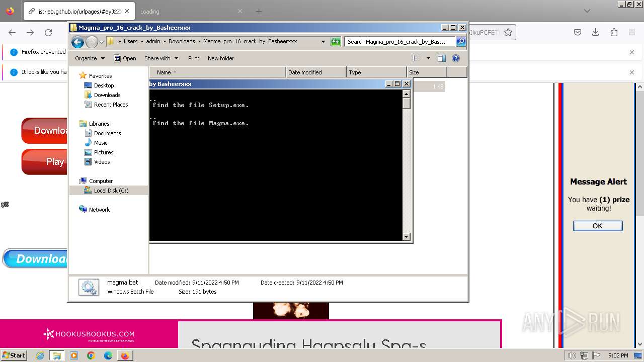Screen dimensions: 644x362
Task: Open the Organize menu
Action: tap(90, 58)
